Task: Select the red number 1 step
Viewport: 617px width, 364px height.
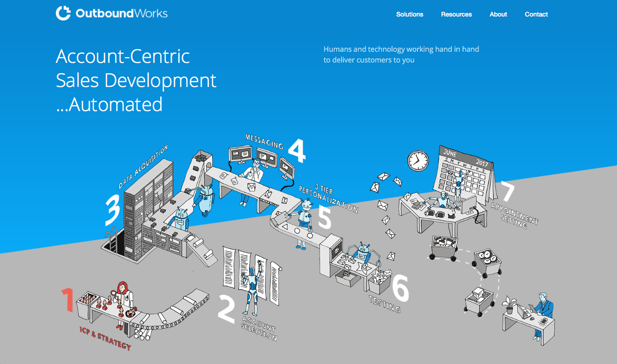Action: [x=67, y=300]
